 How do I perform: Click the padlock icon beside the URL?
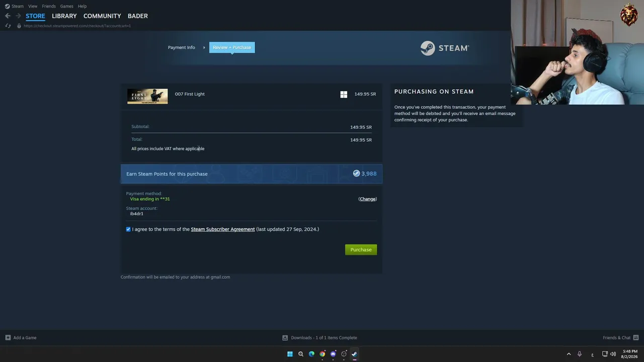(x=19, y=26)
